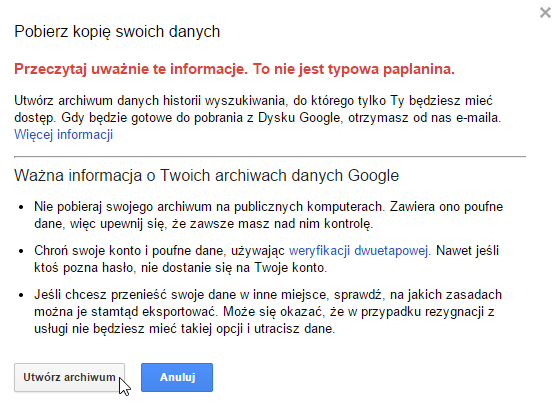
Task: Click the horizontal separator line below the link
Action: click(270, 156)
